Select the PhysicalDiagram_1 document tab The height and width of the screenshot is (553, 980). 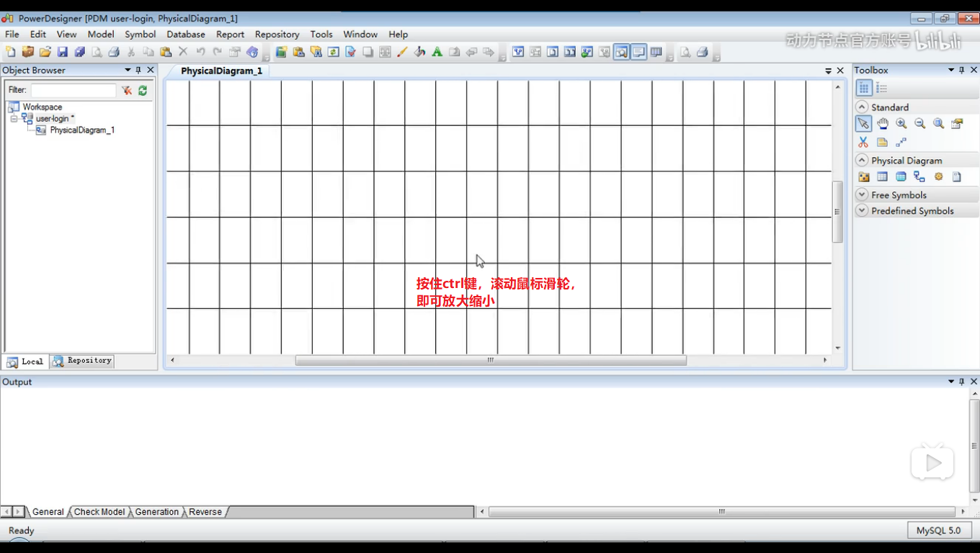point(221,71)
